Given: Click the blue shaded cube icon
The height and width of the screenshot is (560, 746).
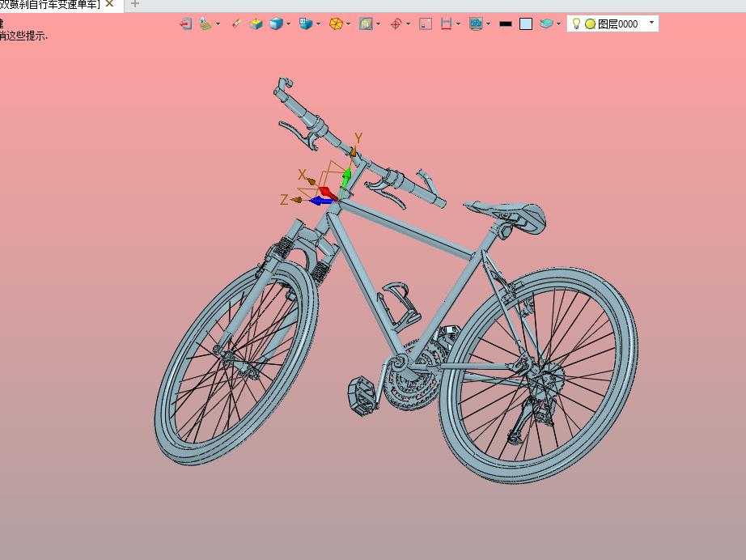Looking at the screenshot, I should [276, 23].
